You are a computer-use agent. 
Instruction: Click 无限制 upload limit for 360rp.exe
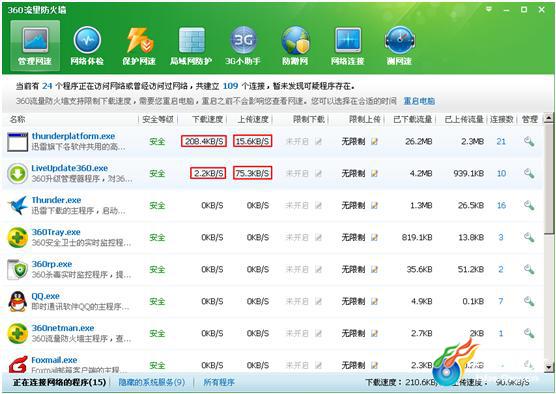pyautogui.click(x=353, y=270)
